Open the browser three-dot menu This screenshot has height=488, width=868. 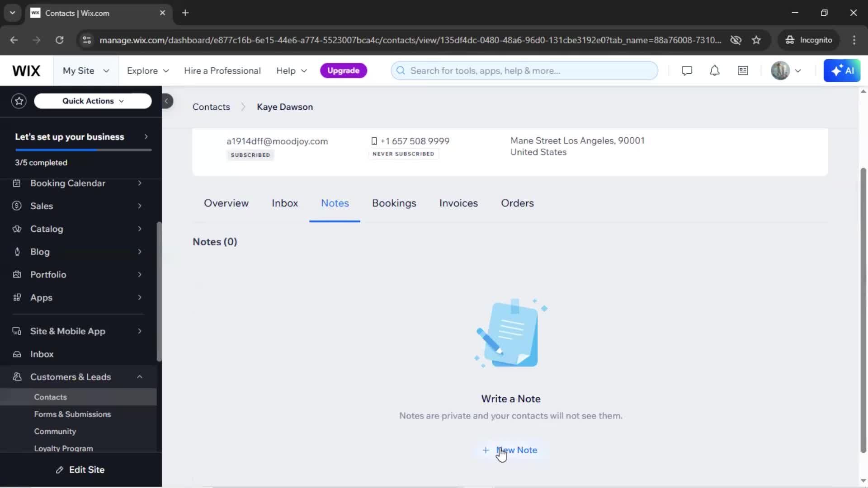(854, 40)
